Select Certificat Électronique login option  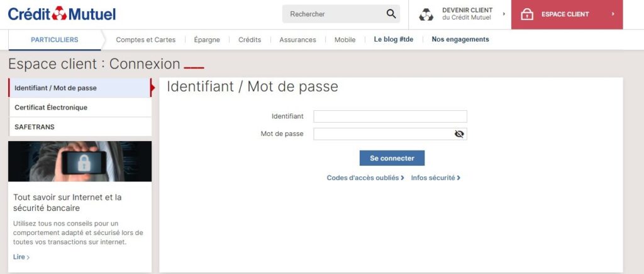click(80, 107)
